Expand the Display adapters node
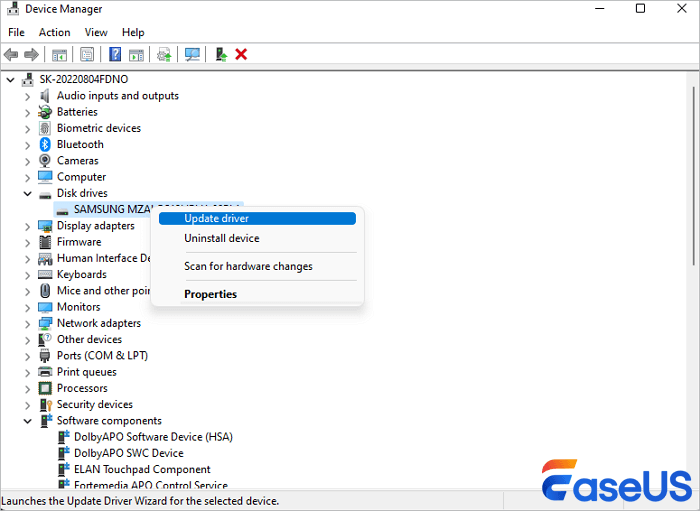700x511 pixels. pyautogui.click(x=28, y=226)
